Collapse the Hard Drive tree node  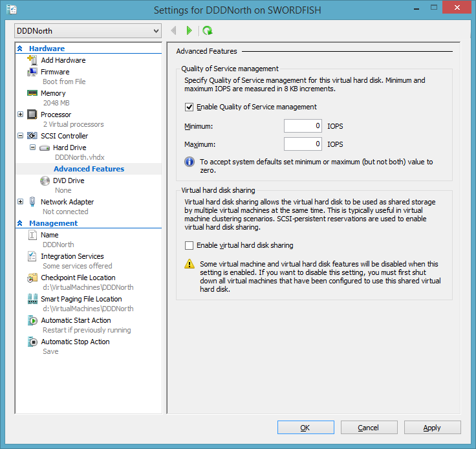pyautogui.click(x=32, y=148)
